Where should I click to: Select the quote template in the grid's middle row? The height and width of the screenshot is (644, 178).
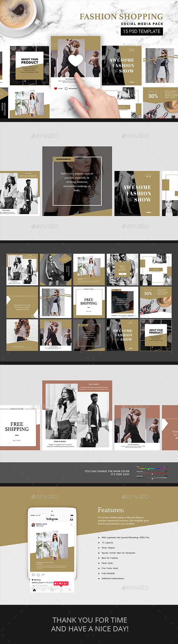click(122, 302)
